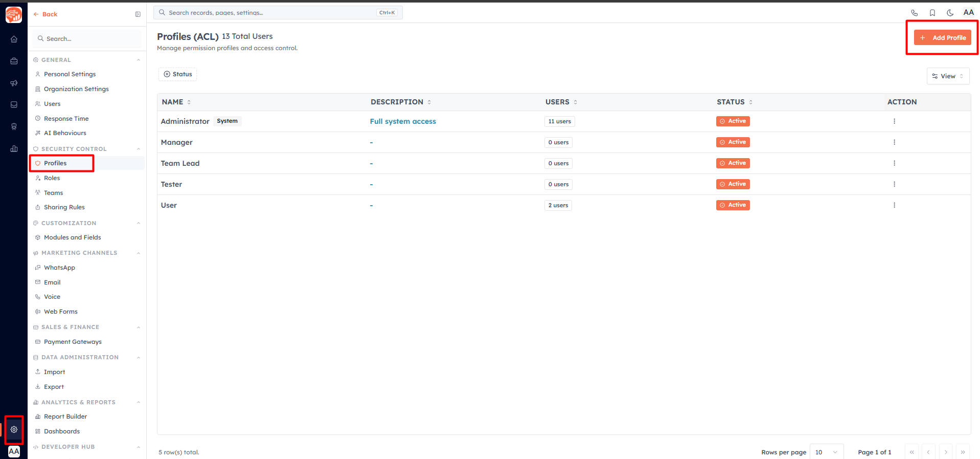Viewport: 980px width, 459px height.
Task: Toggle dark mode moon icon
Action: click(x=950, y=13)
